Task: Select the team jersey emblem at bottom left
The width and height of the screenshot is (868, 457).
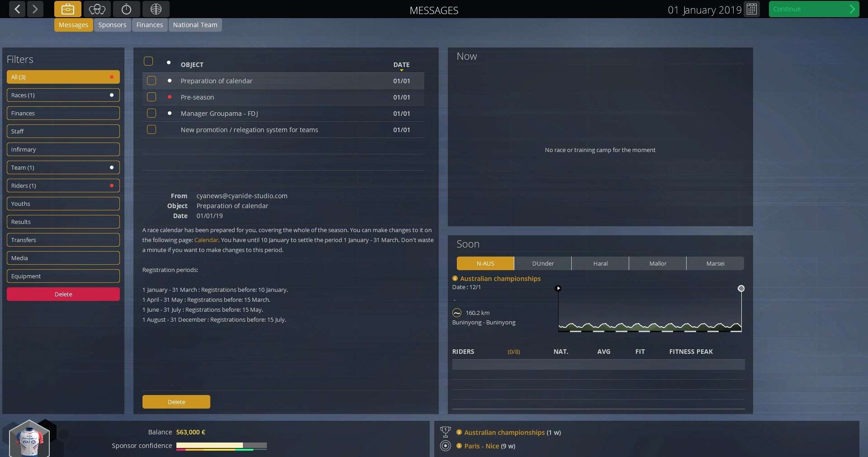Action: [x=30, y=438]
